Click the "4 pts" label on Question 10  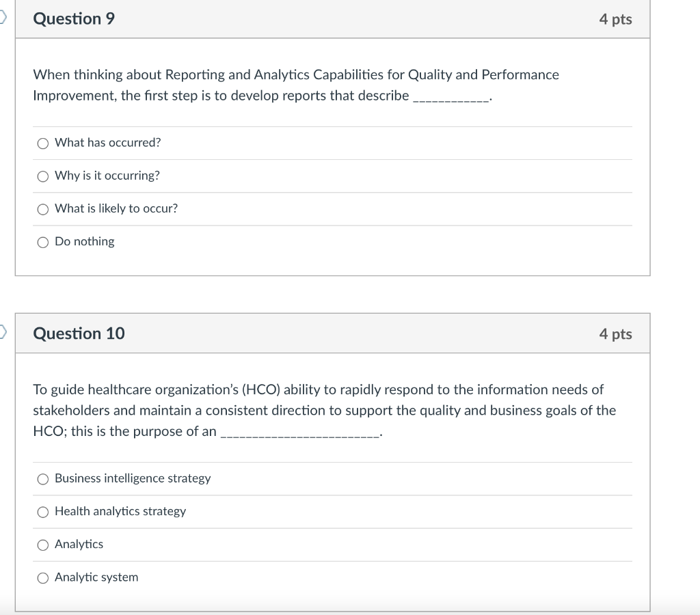pyautogui.click(x=616, y=333)
